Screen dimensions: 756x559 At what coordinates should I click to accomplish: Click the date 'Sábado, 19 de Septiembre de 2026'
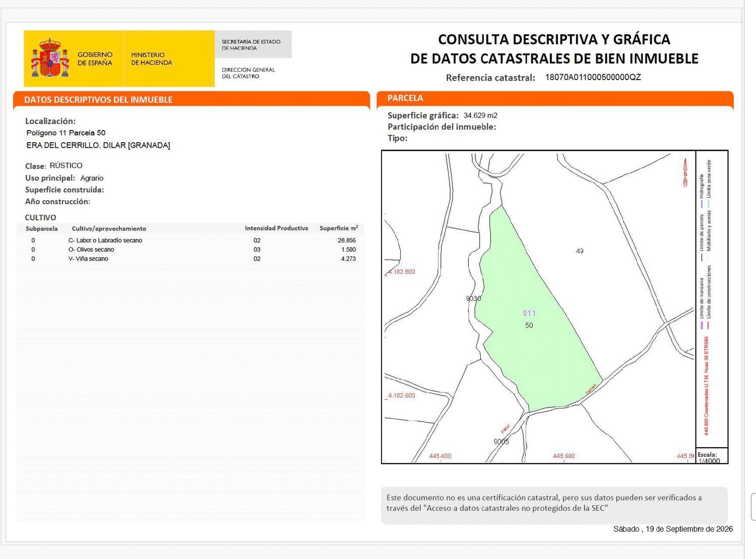coord(673,529)
